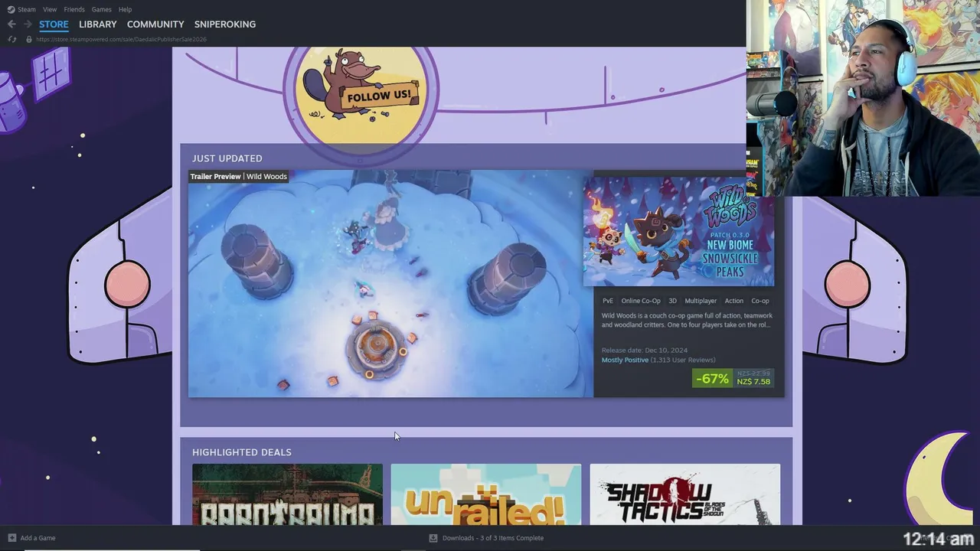Go forward with the forward arrow

[x=28, y=24]
